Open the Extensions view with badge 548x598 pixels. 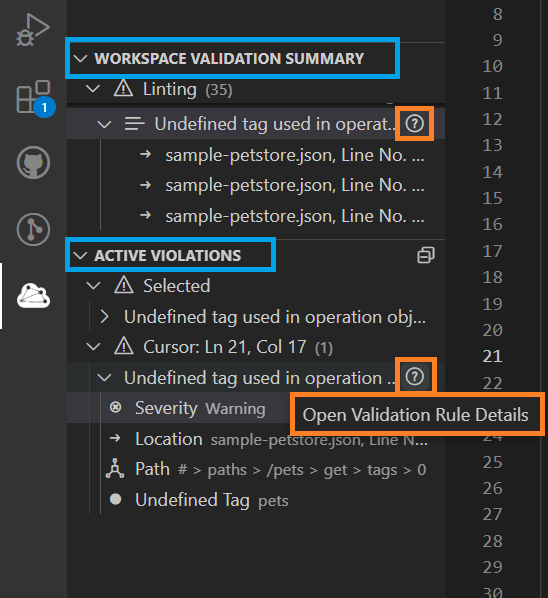tap(34, 97)
